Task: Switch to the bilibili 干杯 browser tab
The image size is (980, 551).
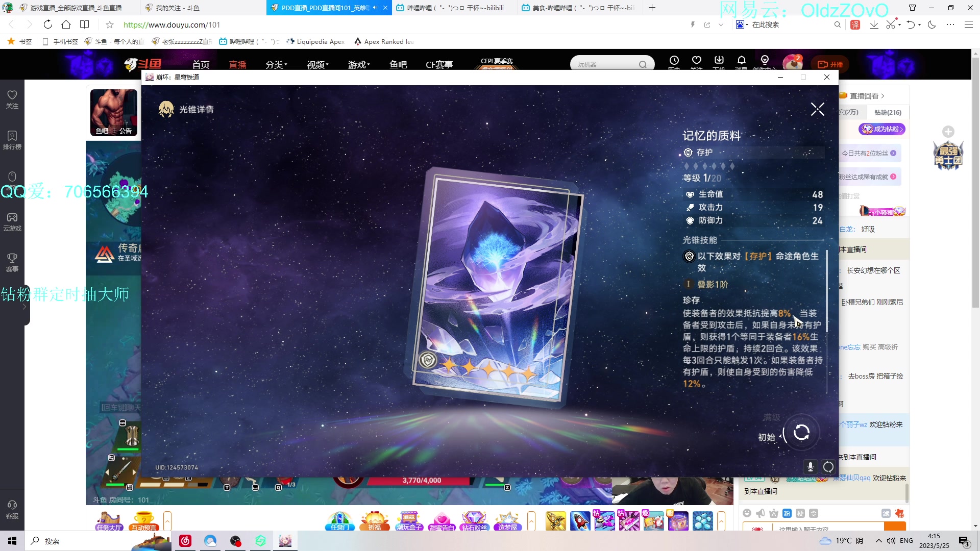Action: [x=455, y=8]
